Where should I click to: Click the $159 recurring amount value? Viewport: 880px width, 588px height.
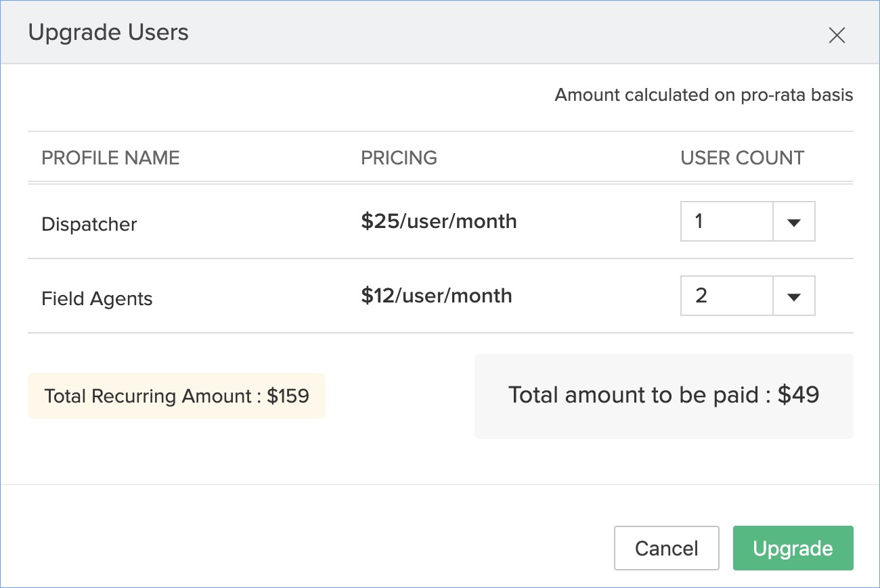point(288,396)
